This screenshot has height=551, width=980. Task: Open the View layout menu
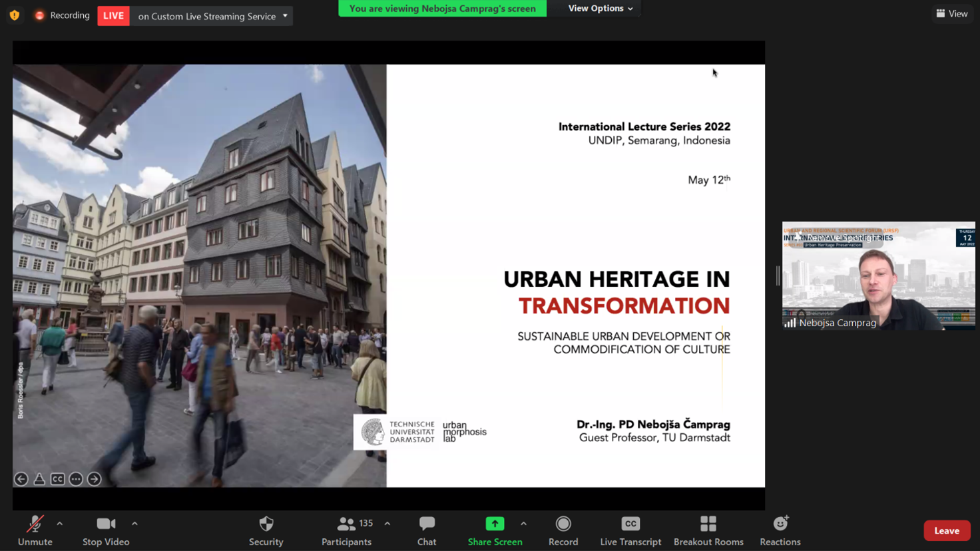(x=952, y=13)
